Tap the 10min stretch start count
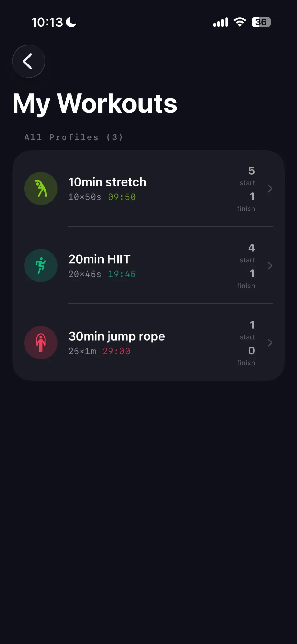This screenshot has width=297, height=644. coord(251,171)
